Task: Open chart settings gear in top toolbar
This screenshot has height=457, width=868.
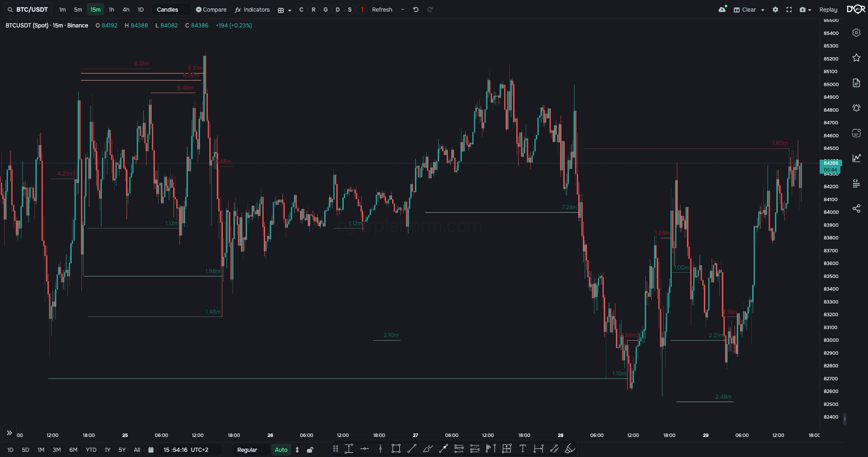Action: (x=775, y=9)
